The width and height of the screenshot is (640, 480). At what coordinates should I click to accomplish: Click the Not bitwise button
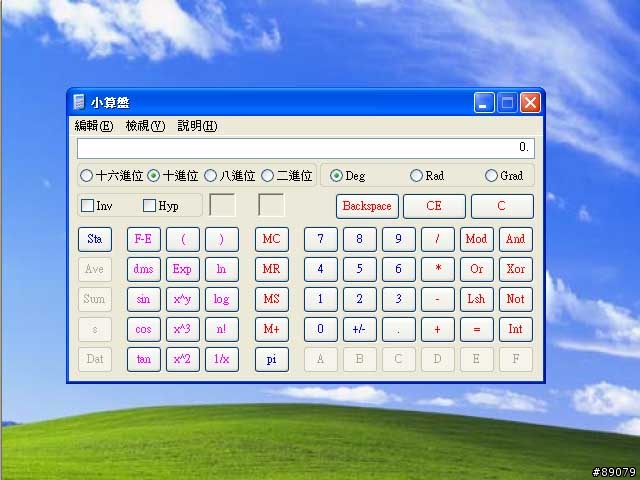point(516,299)
